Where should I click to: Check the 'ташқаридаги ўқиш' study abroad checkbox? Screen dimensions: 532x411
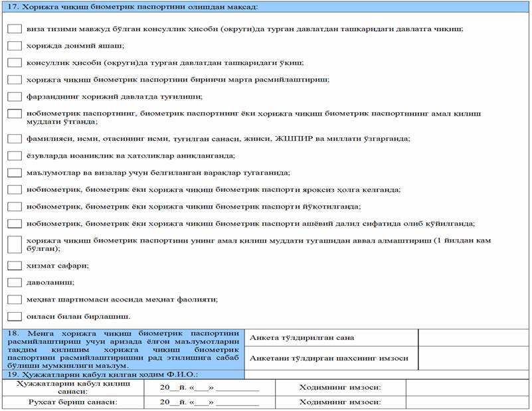pos(15,63)
